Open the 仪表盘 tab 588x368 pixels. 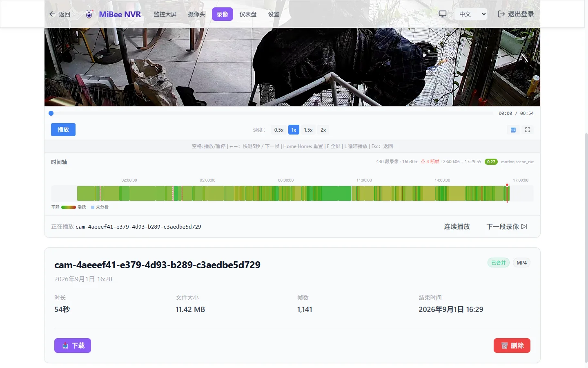(x=248, y=14)
